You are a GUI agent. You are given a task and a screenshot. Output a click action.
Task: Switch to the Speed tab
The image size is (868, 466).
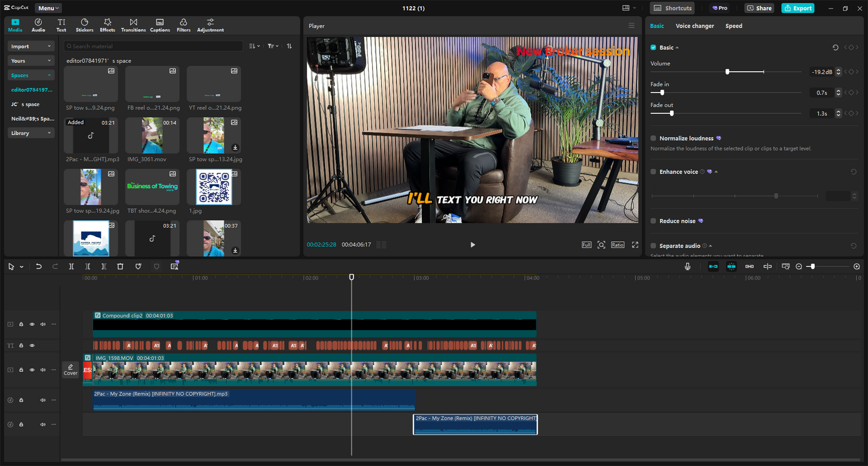734,26
